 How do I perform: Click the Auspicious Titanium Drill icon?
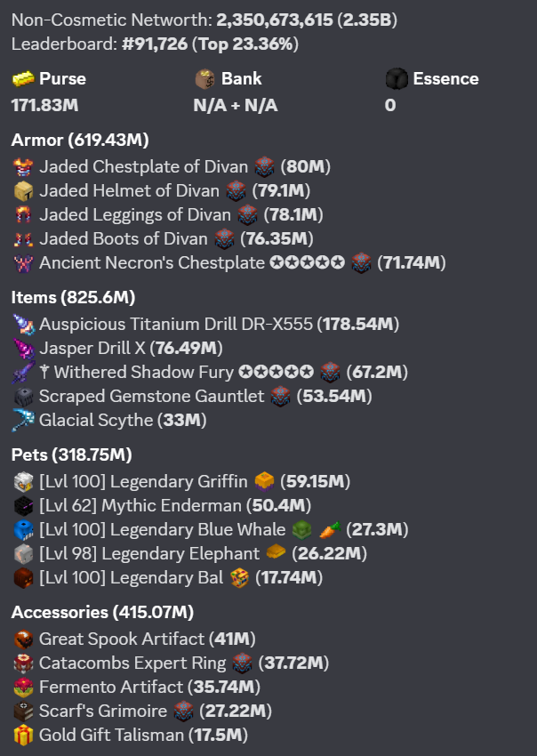tap(23, 324)
